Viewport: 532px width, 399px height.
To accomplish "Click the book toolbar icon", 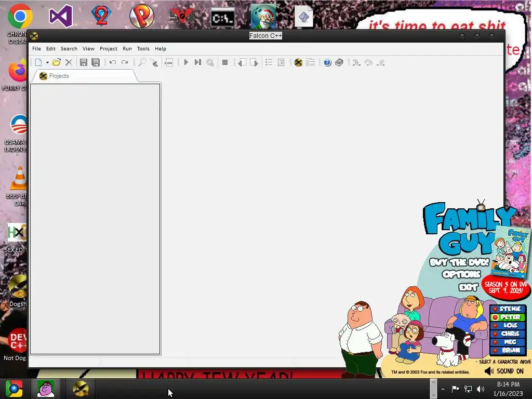I will point(339,62).
